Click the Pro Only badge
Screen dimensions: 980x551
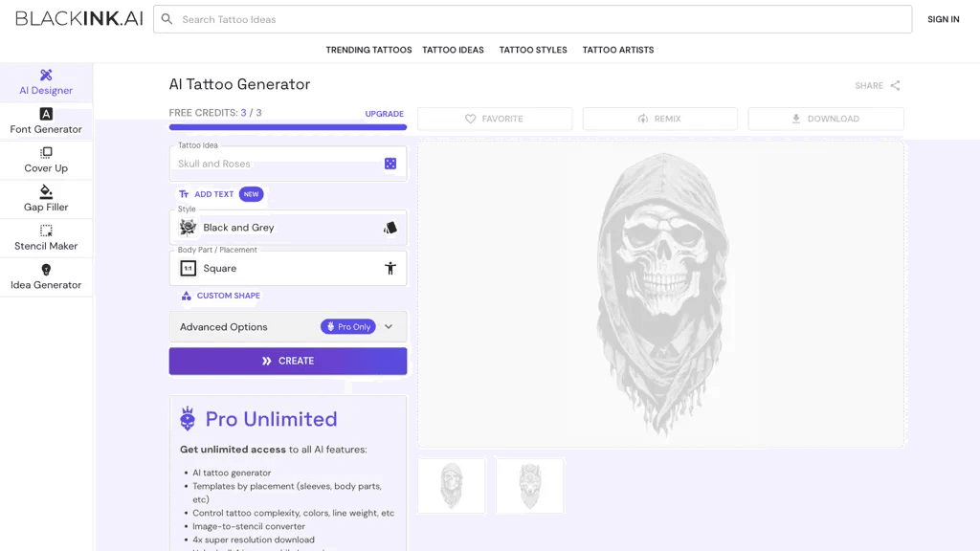[x=348, y=327]
